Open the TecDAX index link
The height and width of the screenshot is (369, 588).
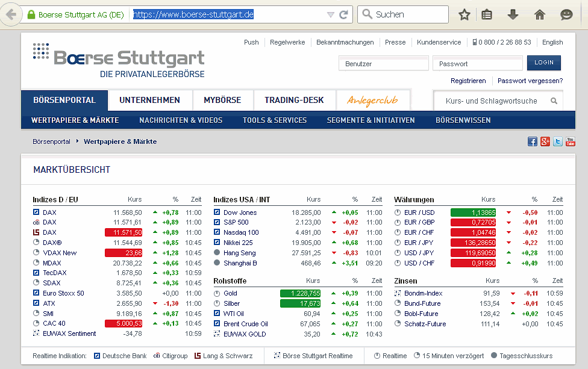point(55,273)
